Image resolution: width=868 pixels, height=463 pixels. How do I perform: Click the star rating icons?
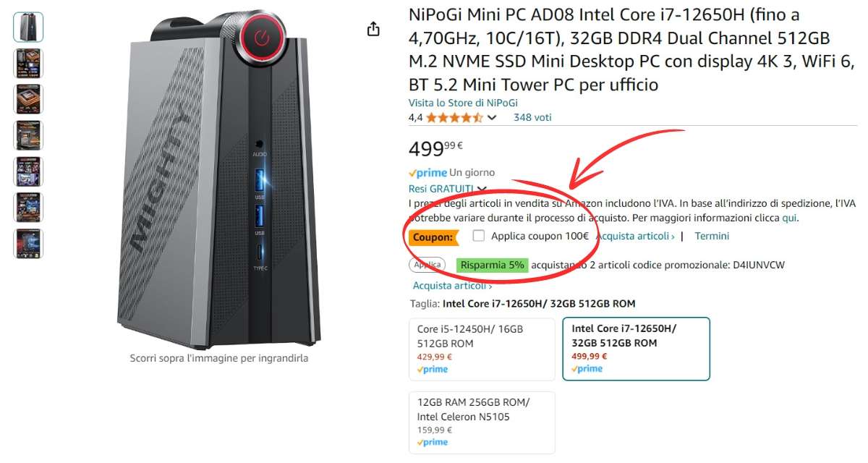[x=454, y=117]
